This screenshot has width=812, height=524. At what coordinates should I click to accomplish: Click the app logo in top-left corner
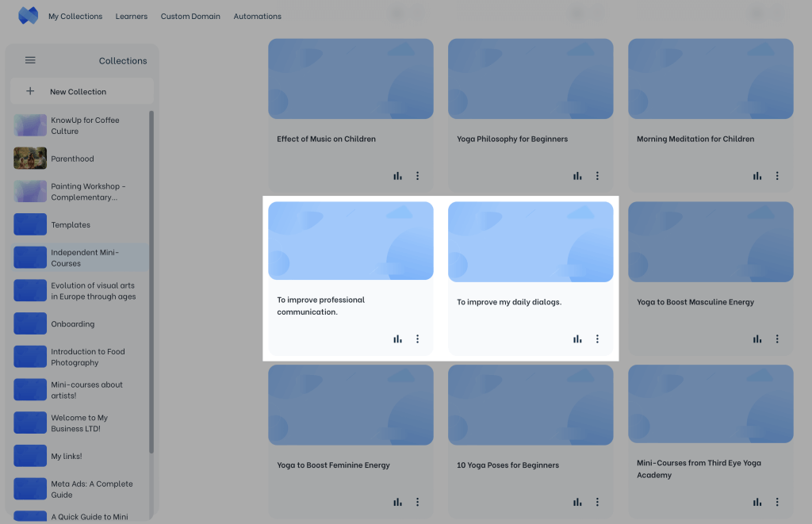coord(28,16)
